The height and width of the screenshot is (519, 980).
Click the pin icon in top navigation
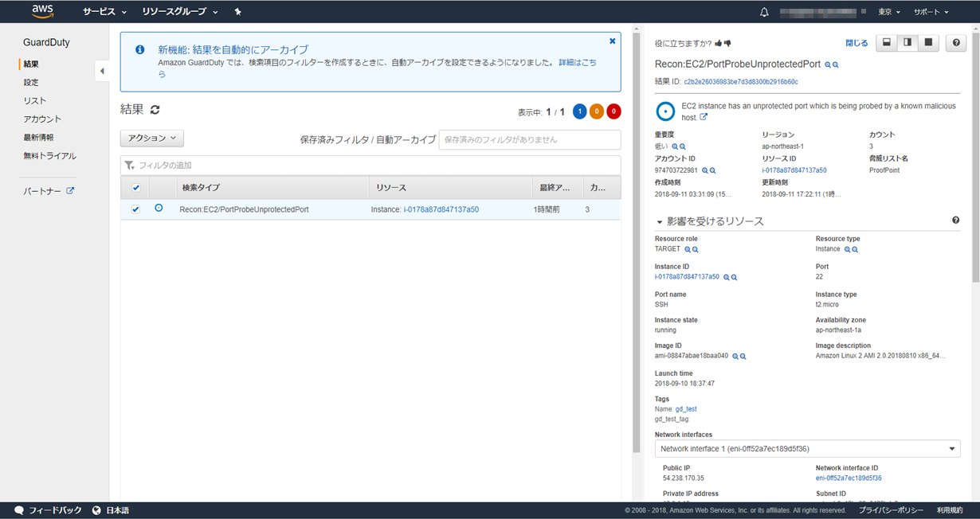click(237, 12)
